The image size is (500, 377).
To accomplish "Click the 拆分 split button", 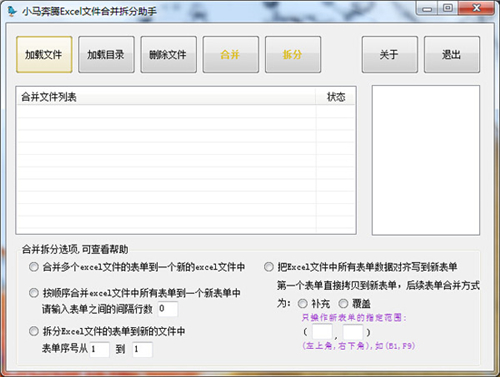I will point(293,54).
